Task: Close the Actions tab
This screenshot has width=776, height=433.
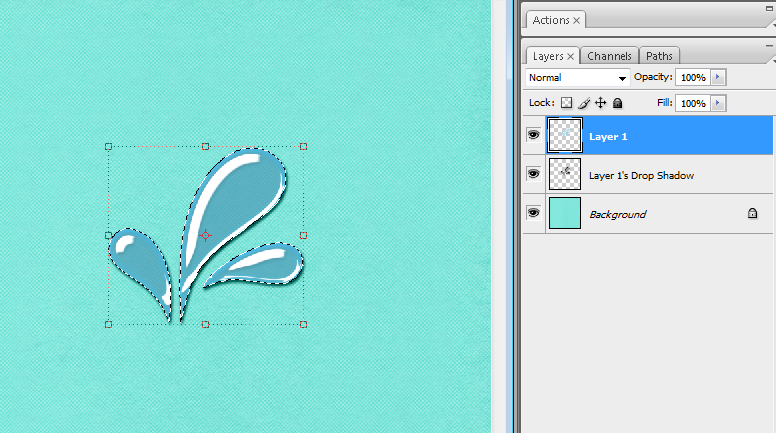Action: [577, 20]
